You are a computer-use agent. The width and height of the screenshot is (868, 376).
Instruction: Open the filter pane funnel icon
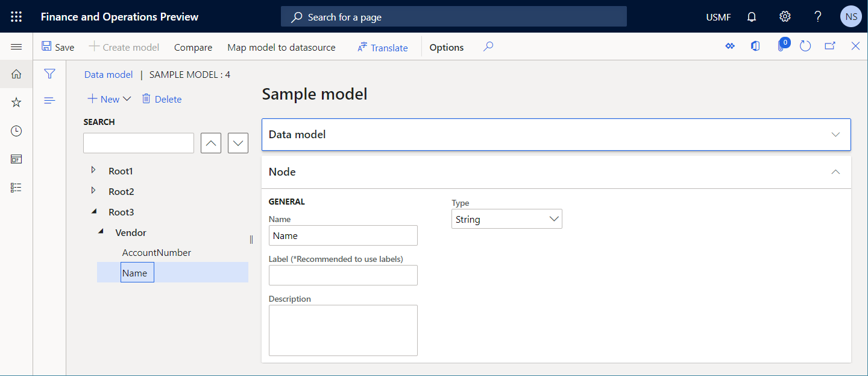(49, 74)
